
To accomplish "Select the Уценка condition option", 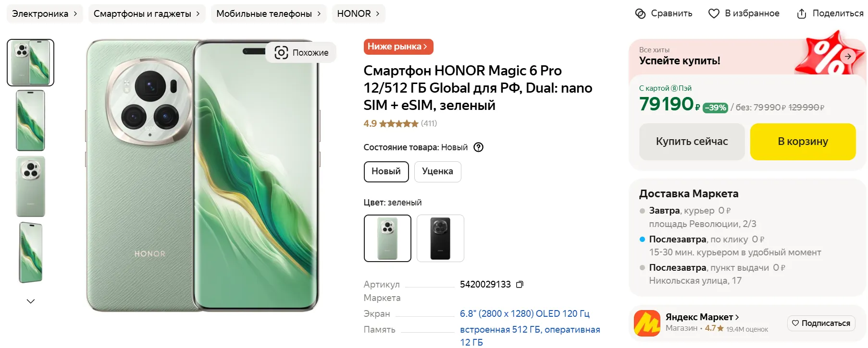I will tap(437, 171).
